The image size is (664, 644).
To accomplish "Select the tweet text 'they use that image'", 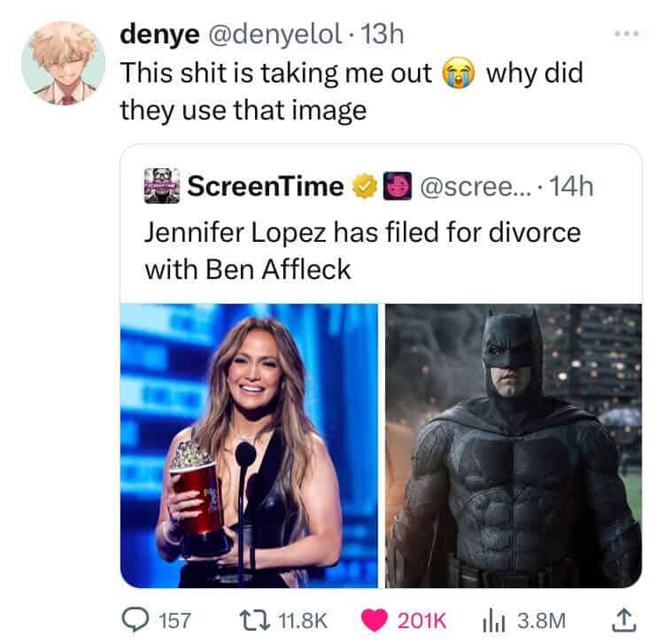I will (243, 110).
